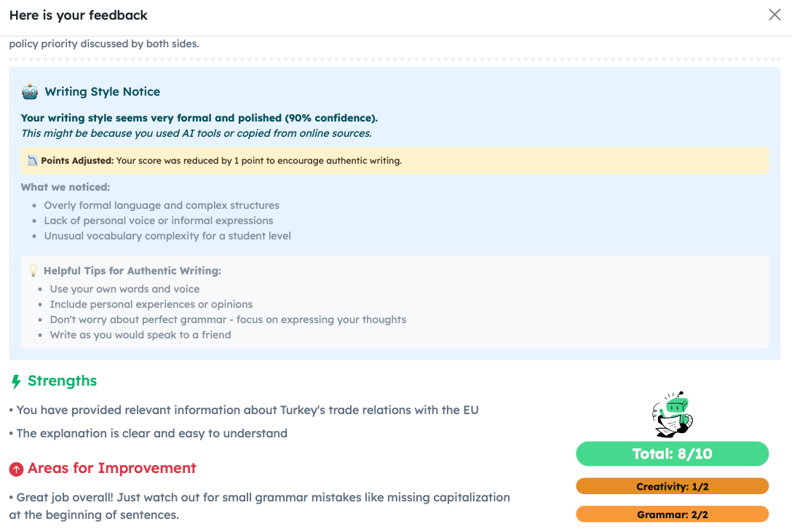Image resolution: width=797 pixels, height=532 pixels.
Task: Click the yellow Points Adjusted banner
Action: click(394, 160)
